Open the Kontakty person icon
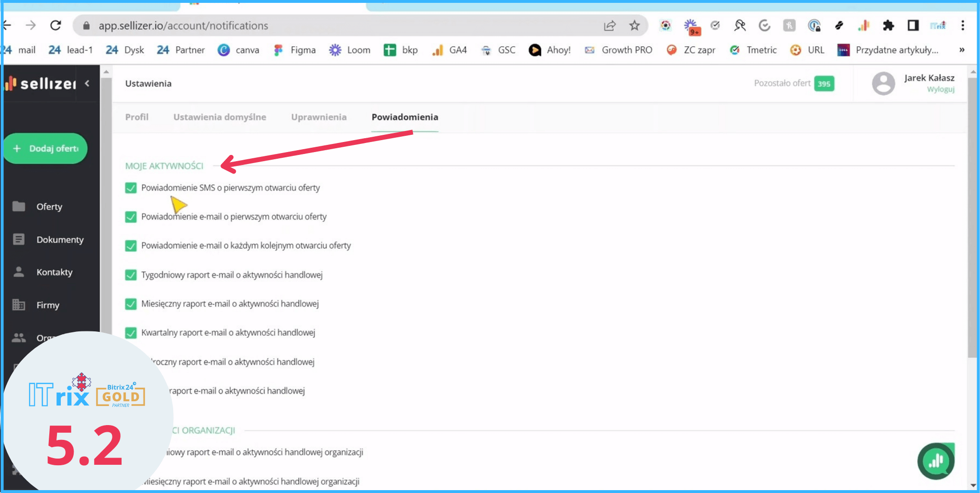This screenshot has height=493, width=980. pos(19,272)
